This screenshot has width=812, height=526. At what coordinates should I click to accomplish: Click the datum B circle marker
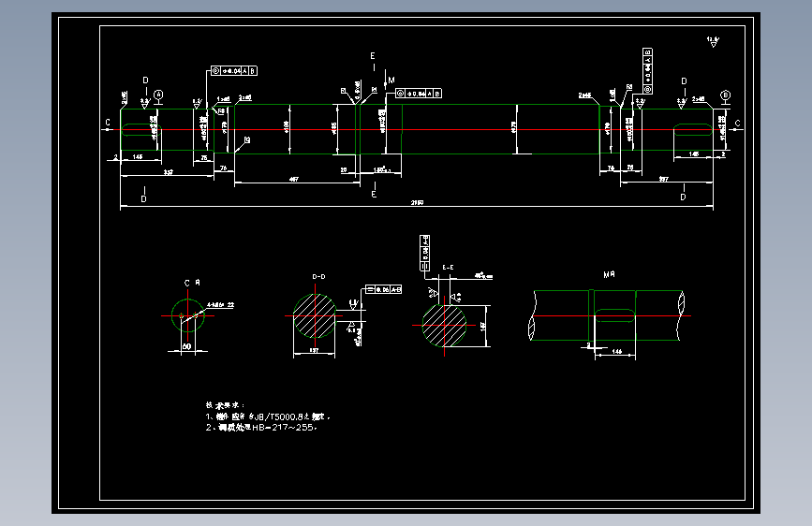click(726, 95)
